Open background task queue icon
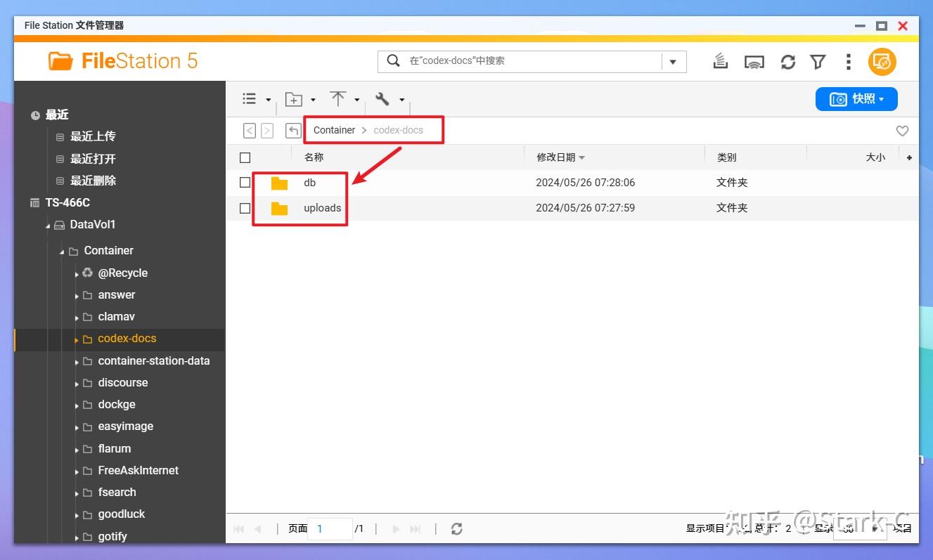Image resolution: width=933 pixels, height=560 pixels. click(720, 61)
